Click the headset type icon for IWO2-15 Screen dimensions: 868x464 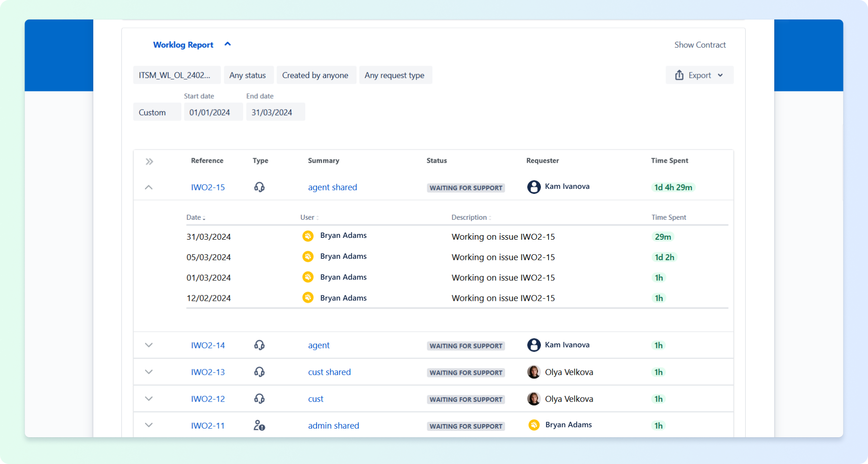[x=259, y=187]
